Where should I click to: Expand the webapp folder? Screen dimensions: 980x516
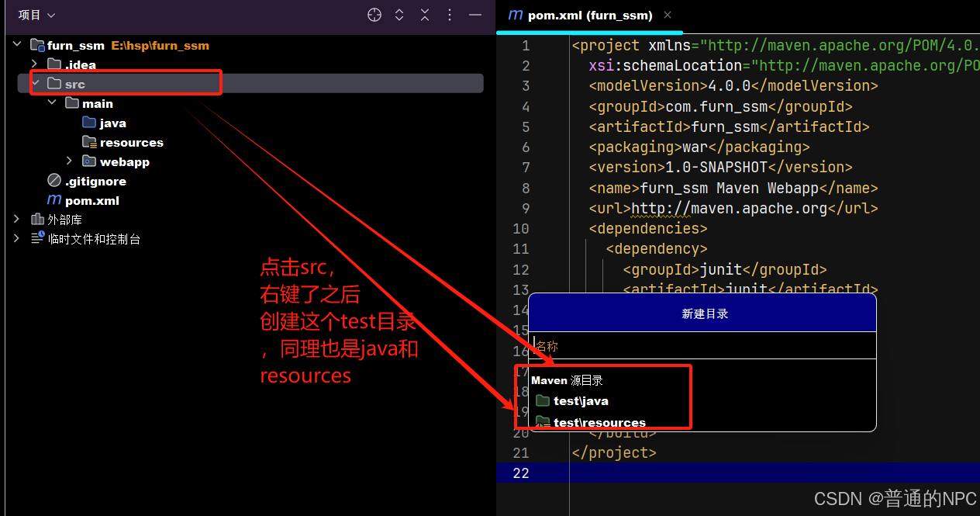(69, 161)
